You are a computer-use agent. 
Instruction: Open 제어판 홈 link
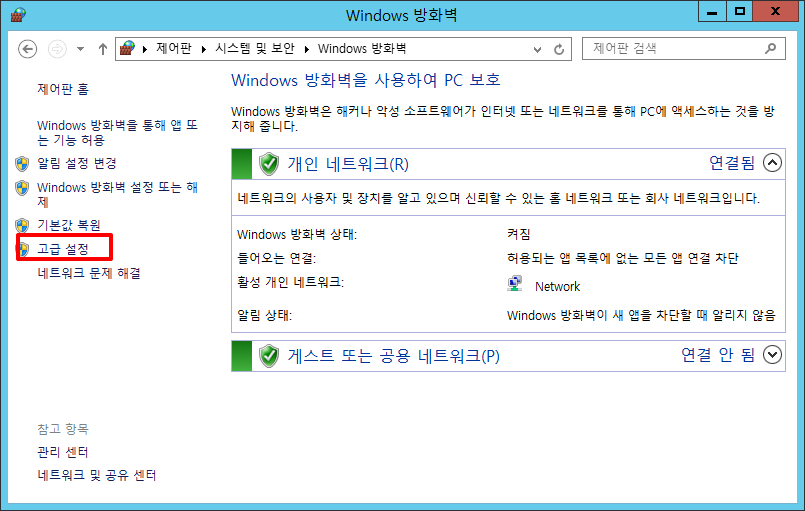tap(63, 89)
